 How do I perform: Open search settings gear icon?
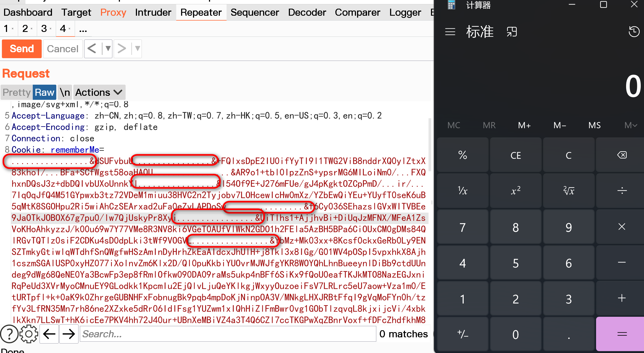click(x=29, y=334)
